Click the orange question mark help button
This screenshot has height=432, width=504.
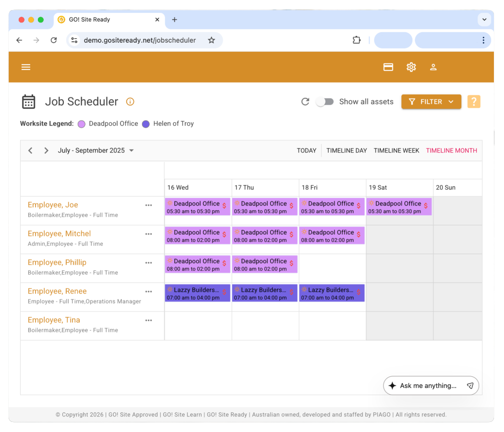(x=474, y=101)
